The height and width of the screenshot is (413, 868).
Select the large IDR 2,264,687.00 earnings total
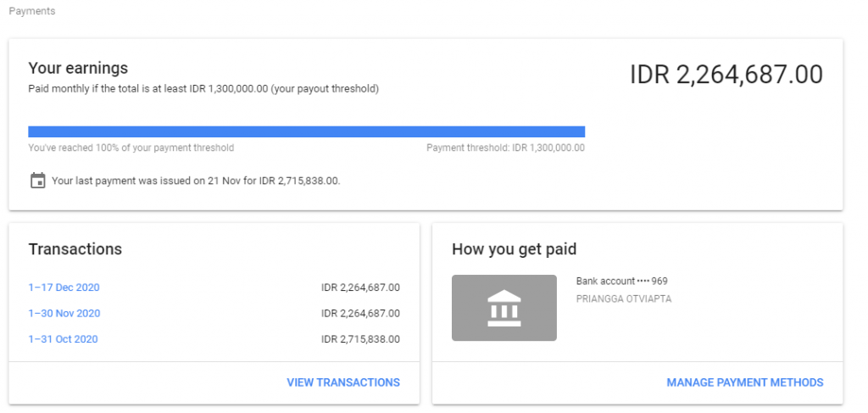tap(726, 75)
